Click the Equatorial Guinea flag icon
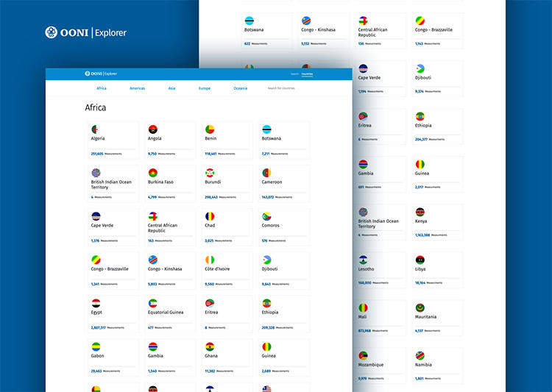This screenshot has width=552, height=392. click(153, 303)
